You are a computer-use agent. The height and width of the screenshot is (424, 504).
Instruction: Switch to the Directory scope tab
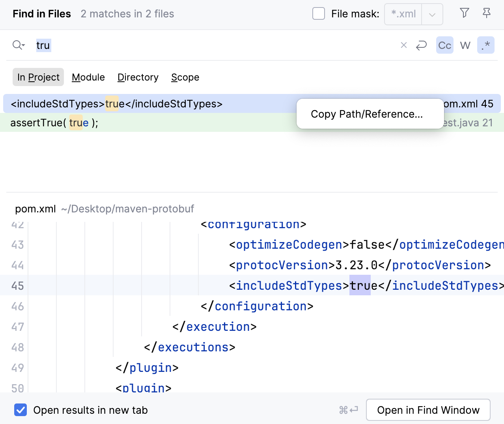(x=138, y=77)
